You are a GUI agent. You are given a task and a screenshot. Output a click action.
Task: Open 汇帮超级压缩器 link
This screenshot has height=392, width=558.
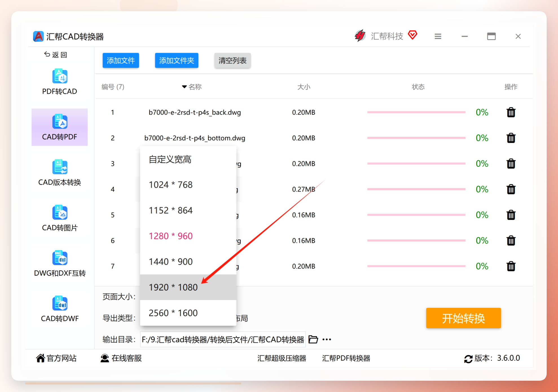point(282,358)
